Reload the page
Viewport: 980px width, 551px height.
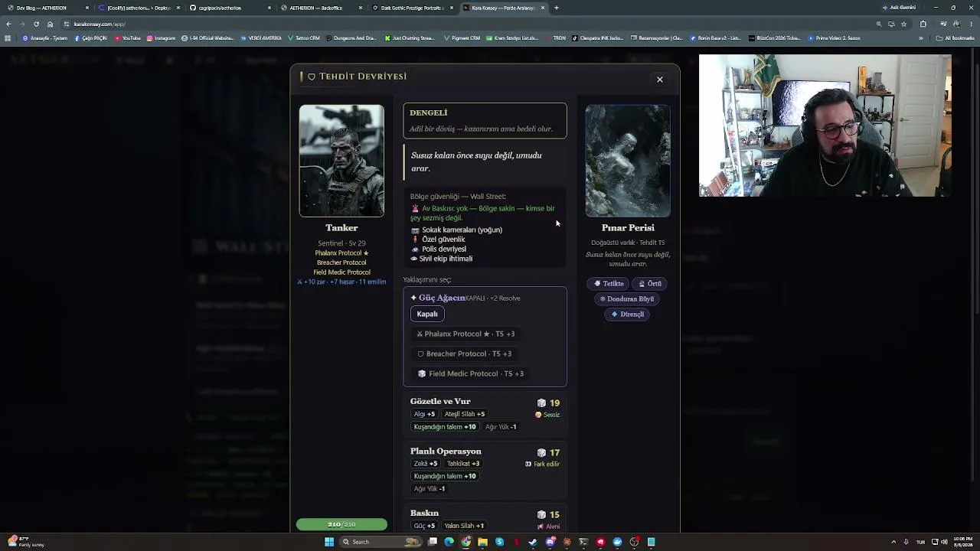pos(36,24)
